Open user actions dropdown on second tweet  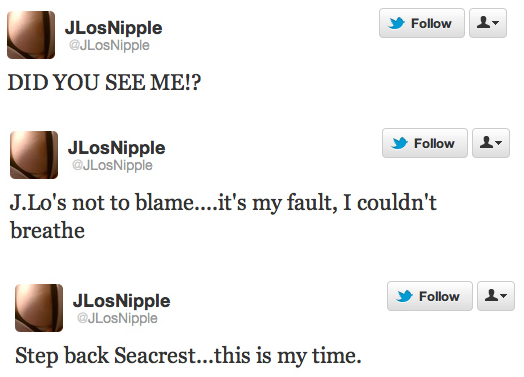click(491, 143)
